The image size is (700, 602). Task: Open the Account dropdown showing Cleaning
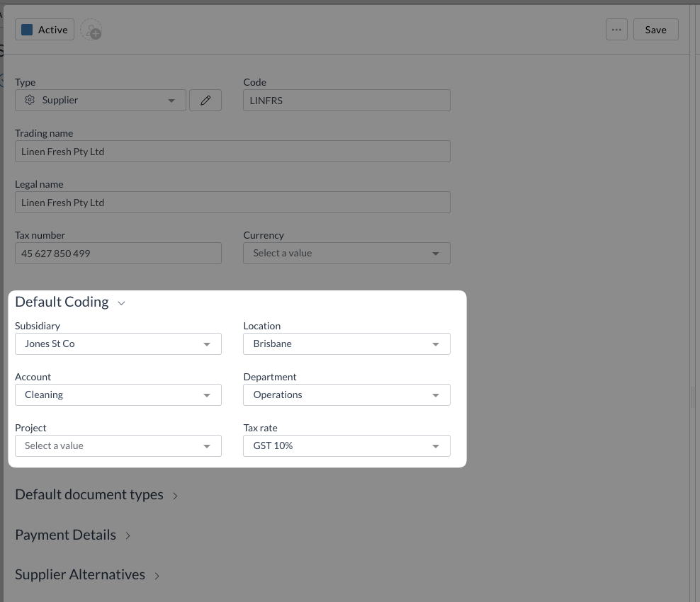pyautogui.click(x=118, y=395)
